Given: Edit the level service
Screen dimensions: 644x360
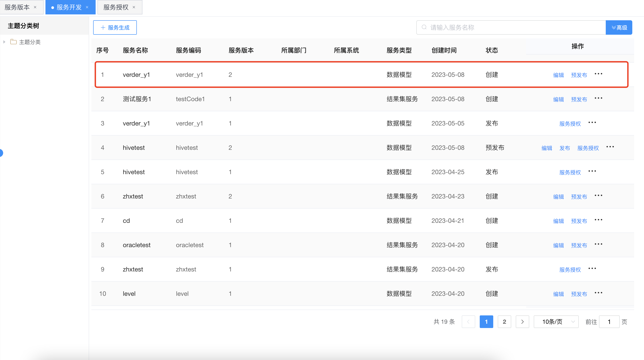Looking at the screenshot, I should tap(558, 294).
